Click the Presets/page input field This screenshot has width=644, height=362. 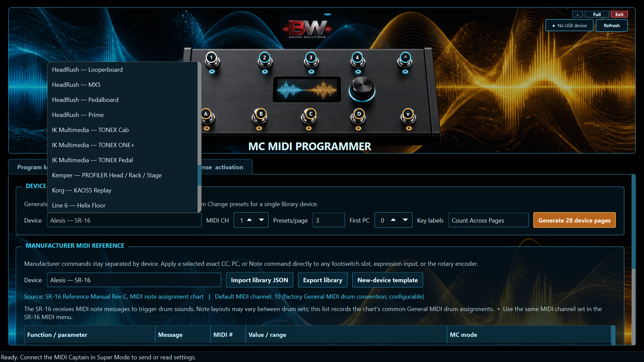[x=328, y=220]
